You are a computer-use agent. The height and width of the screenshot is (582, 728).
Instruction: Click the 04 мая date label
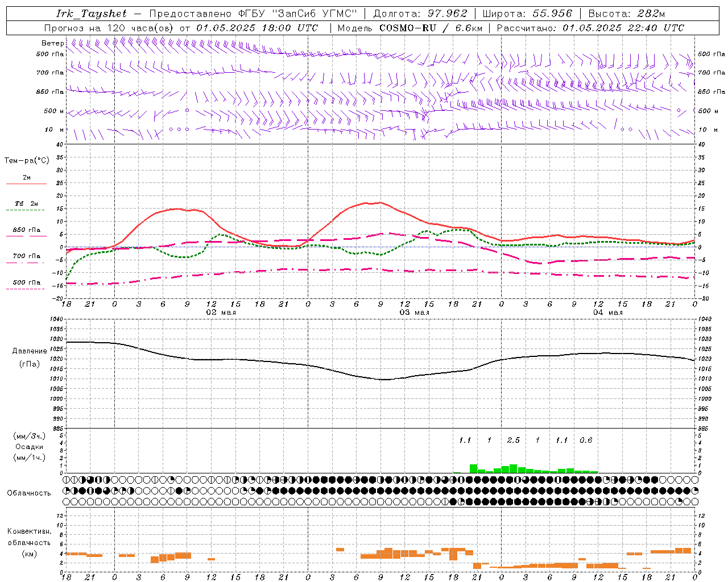point(607,313)
